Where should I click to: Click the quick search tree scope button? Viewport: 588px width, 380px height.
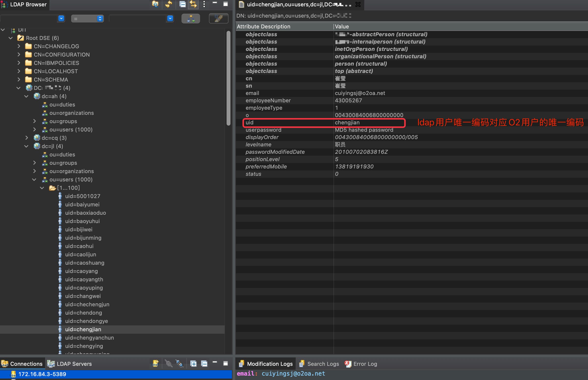coord(191,19)
